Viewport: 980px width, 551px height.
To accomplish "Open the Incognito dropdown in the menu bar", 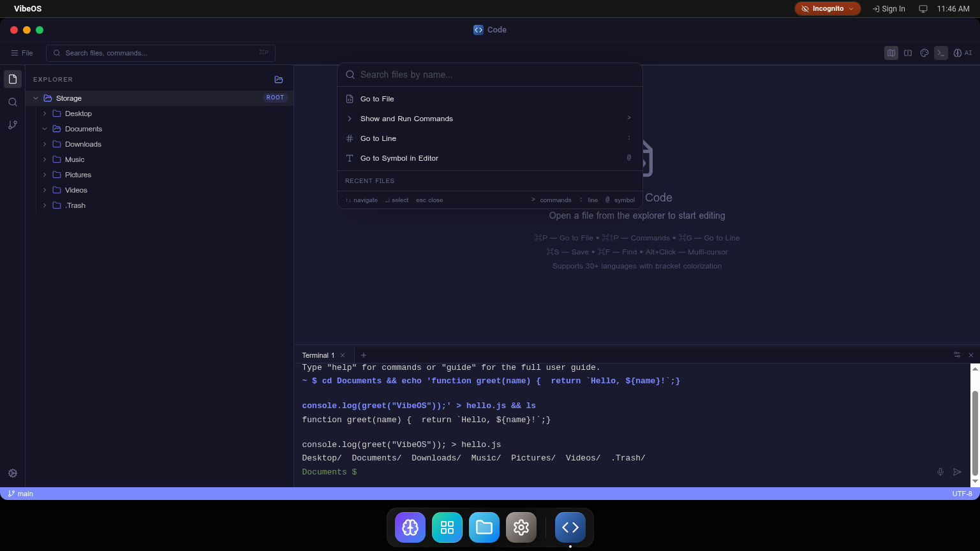I will pos(828,9).
